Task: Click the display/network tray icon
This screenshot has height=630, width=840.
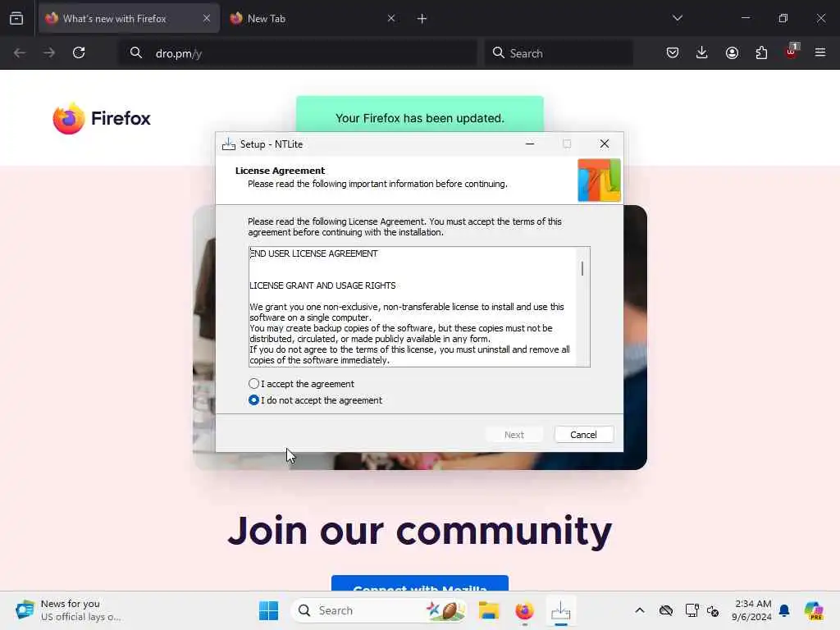Action: pos(692,610)
